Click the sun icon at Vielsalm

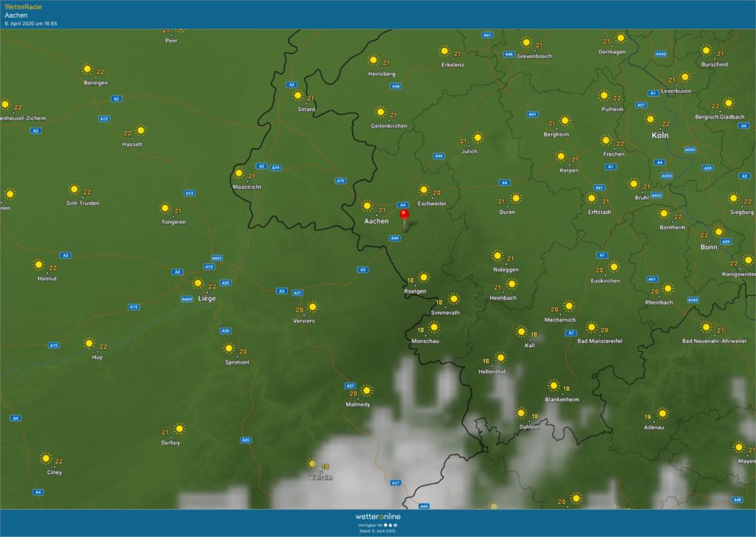tap(312, 464)
